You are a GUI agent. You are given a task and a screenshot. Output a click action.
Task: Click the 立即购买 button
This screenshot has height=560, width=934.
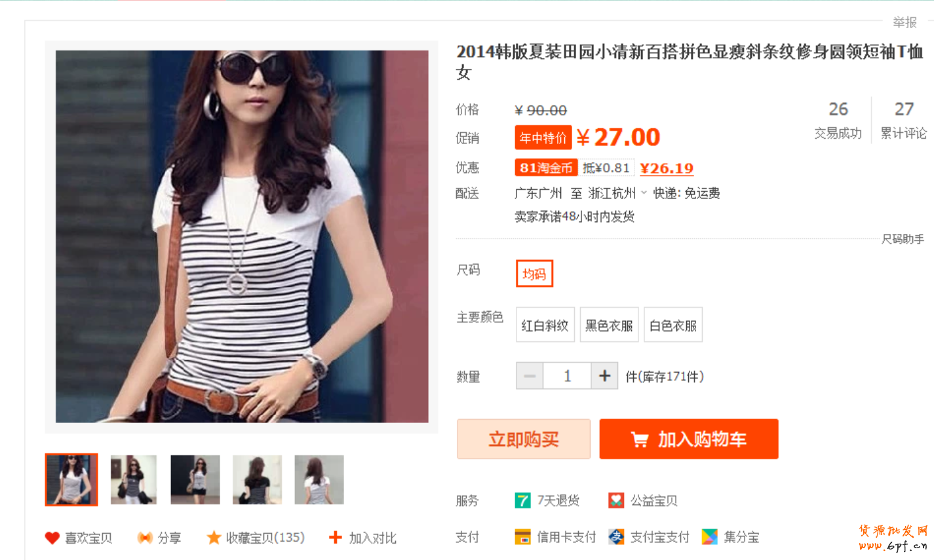tap(524, 439)
